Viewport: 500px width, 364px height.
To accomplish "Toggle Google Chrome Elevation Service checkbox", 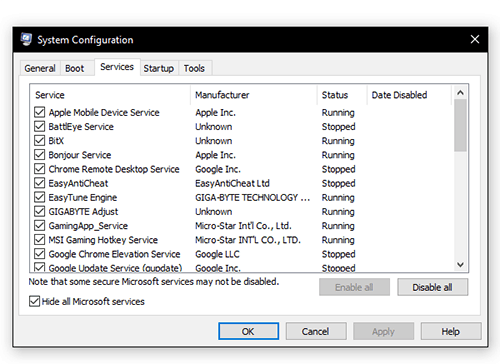I will point(40,254).
